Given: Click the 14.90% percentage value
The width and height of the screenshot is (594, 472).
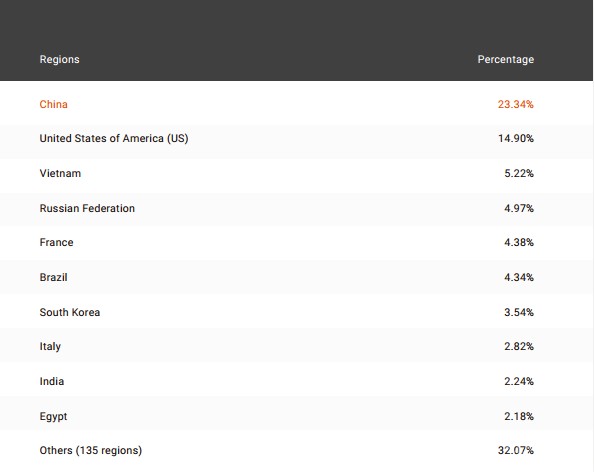Looking at the screenshot, I should click(516, 139).
